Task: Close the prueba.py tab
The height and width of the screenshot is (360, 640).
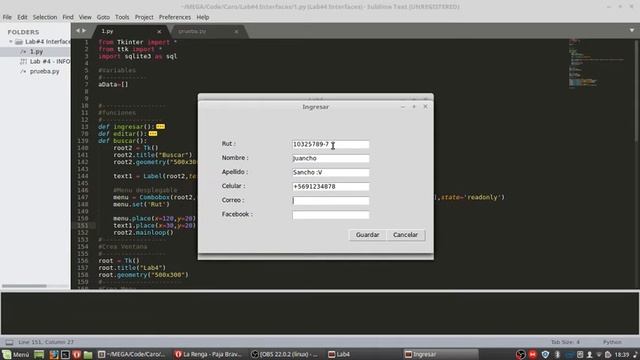Action: click(236, 31)
